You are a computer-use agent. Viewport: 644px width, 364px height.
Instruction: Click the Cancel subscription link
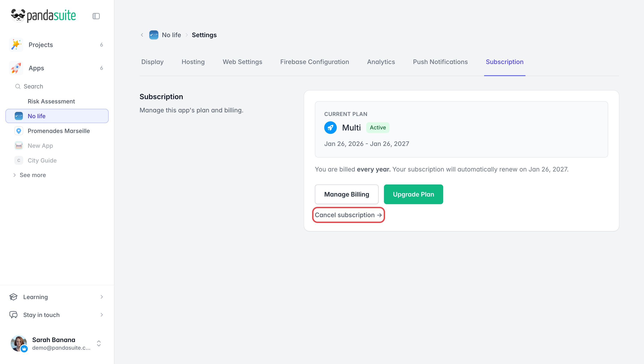pyautogui.click(x=348, y=215)
